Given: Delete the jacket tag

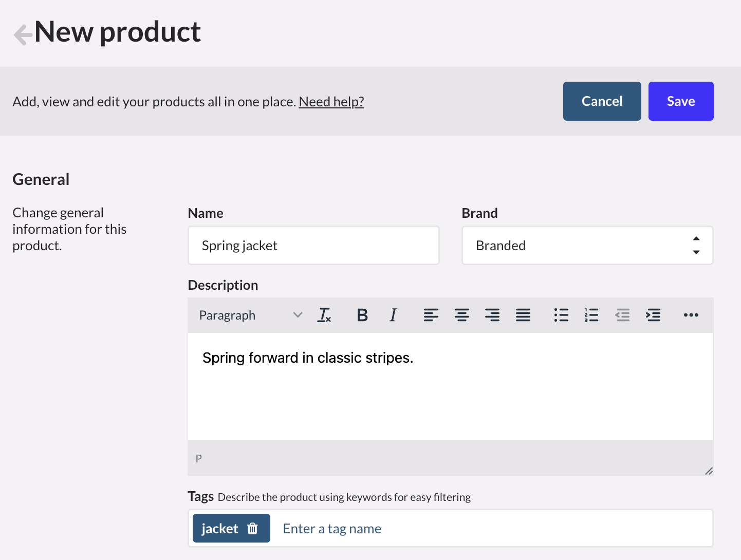Looking at the screenshot, I should pos(253,528).
